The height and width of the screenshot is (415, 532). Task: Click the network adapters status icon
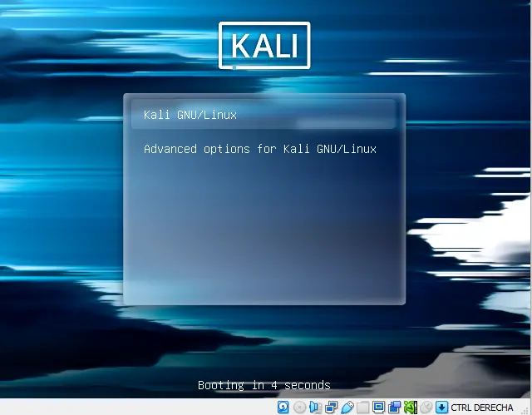(331, 408)
